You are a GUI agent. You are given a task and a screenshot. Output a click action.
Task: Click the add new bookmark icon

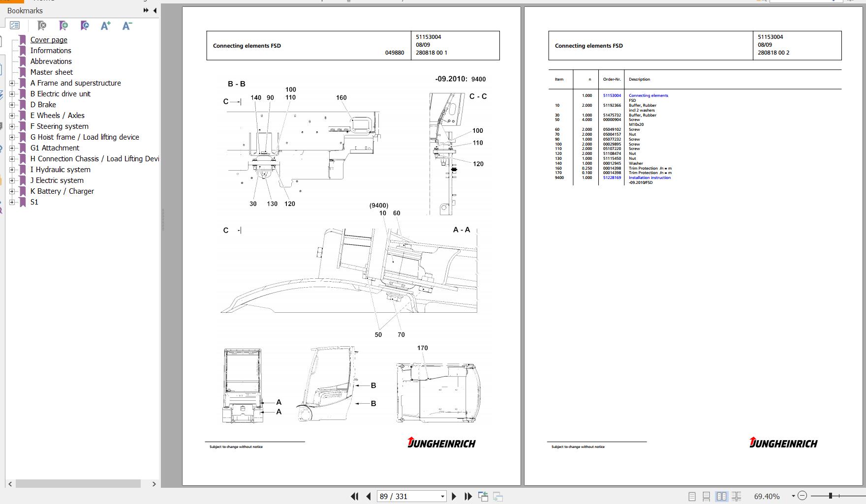63,25
